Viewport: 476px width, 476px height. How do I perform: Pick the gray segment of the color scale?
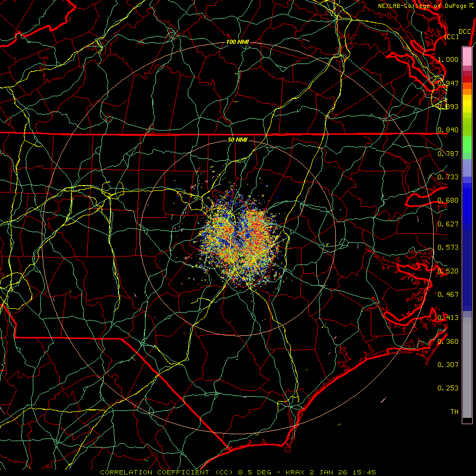point(467,368)
